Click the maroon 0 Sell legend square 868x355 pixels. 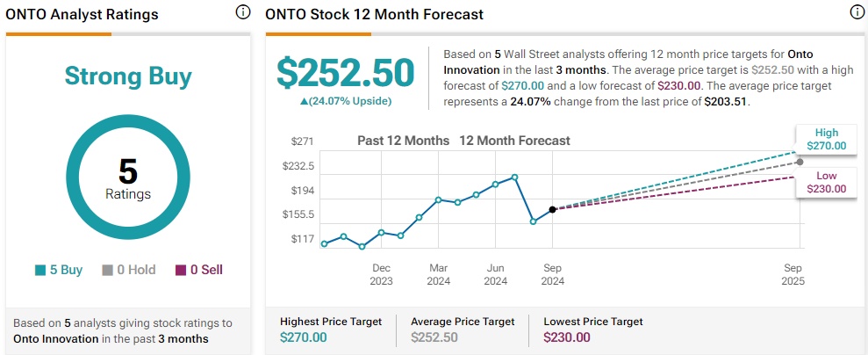tap(182, 271)
